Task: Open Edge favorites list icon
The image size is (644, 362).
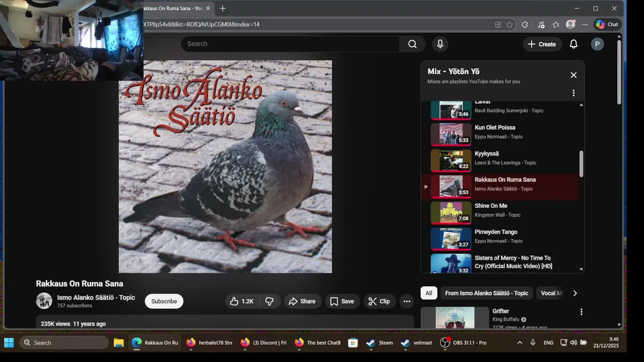Action: coord(556,24)
